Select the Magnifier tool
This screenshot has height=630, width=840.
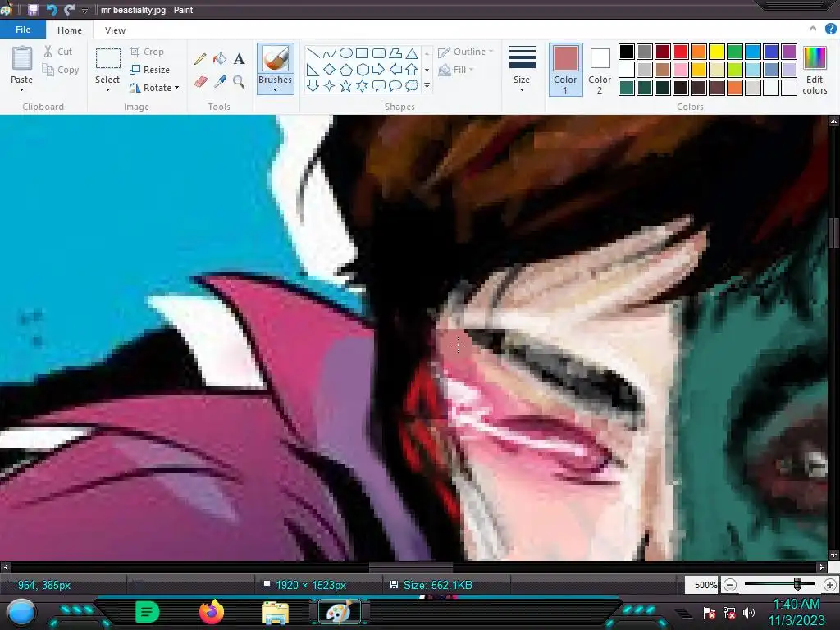pos(239,81)
